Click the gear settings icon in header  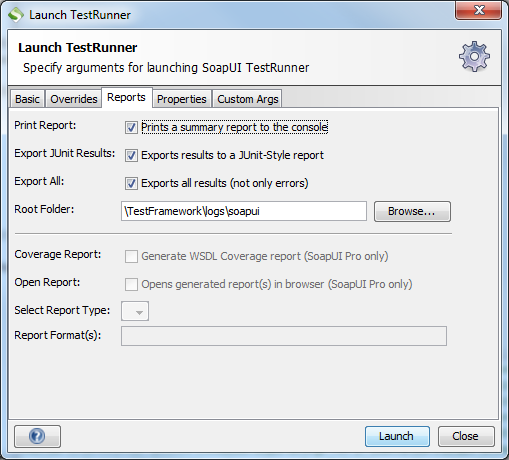[474, 57]
